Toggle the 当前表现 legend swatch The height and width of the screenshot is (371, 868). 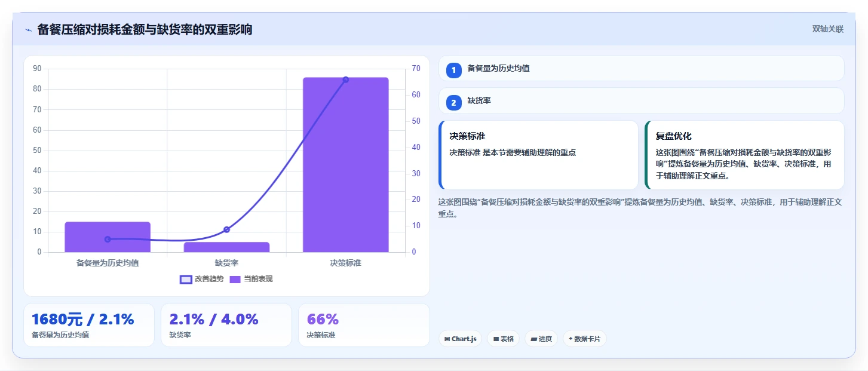pyautogui.click(x=235, y=279)
